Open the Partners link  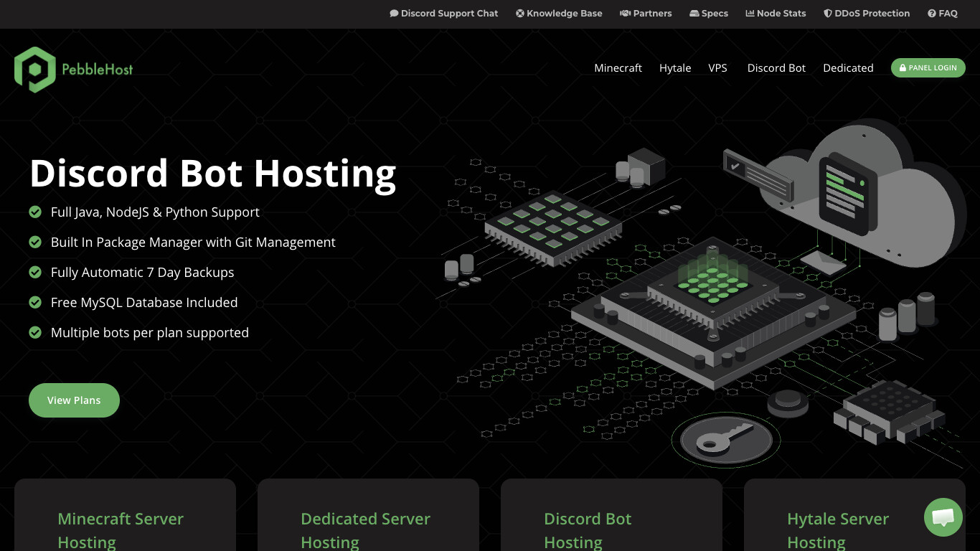646,14
